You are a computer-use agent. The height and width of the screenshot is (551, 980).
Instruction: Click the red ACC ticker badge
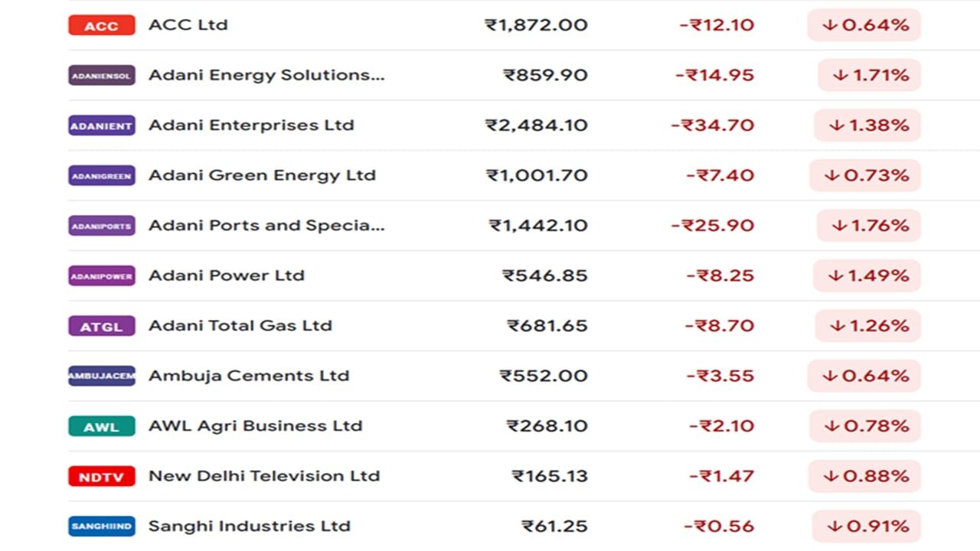click(x=102, y=25)
